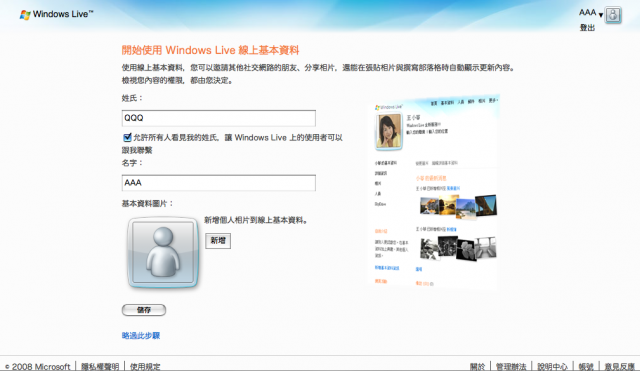This screenshot has height=371, width=640.
Task: Open the 說明中心 footer link
Action: 552,367
